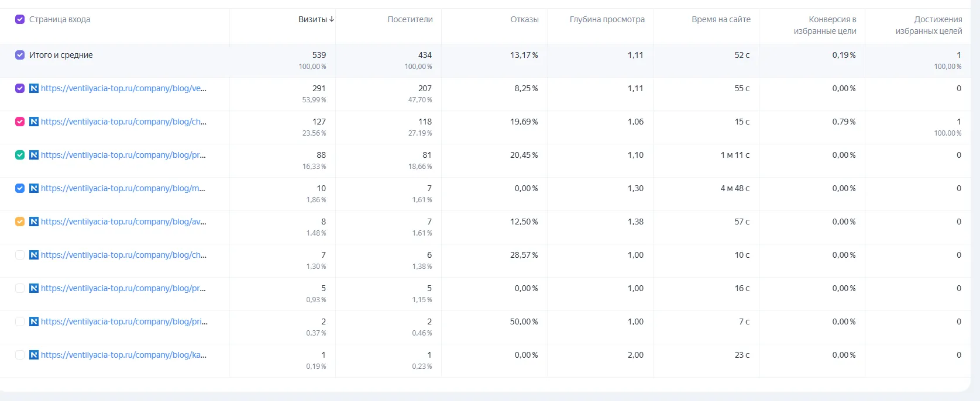This screenshot has height=401, width=980.
Task: Open the blog/m... entry page link
Action: (x=123, y=188)
